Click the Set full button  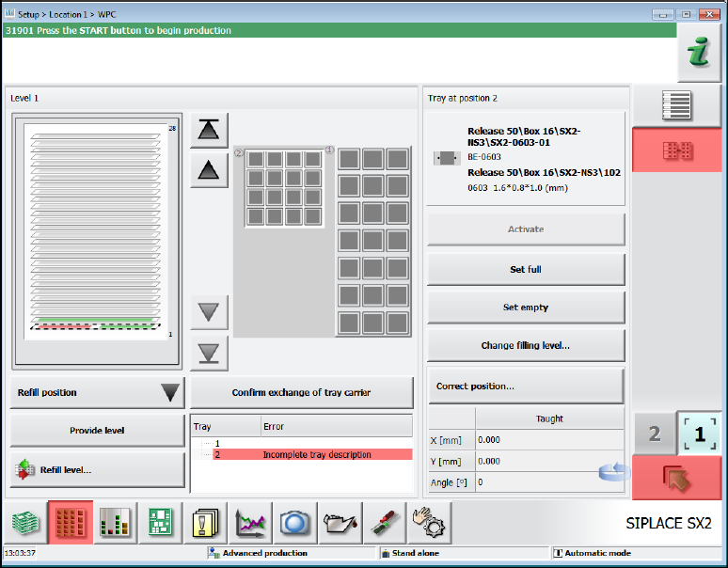(526, 270)
